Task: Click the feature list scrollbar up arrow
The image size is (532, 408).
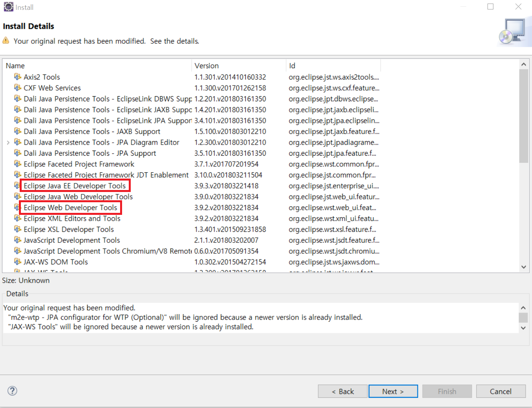Action: [523, 64]
